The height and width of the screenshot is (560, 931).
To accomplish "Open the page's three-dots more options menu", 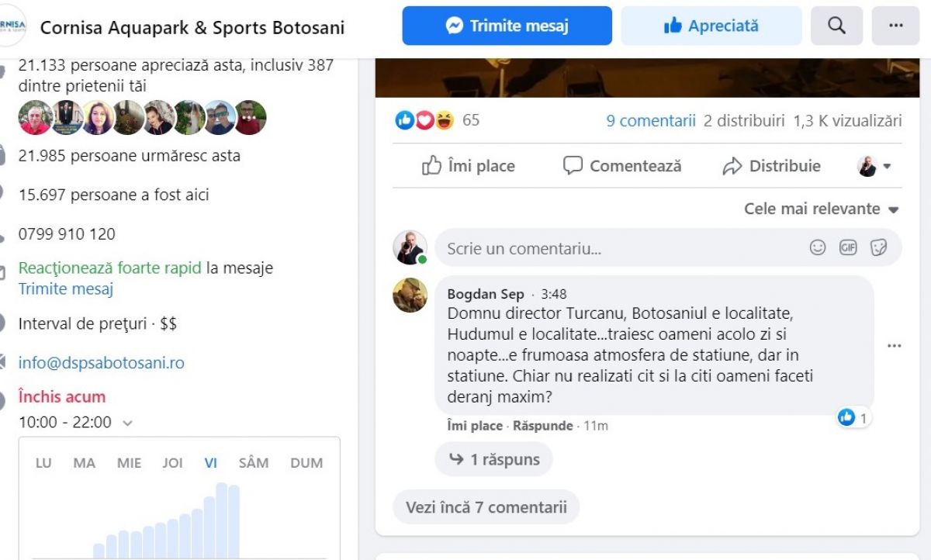I will [895, 26].
